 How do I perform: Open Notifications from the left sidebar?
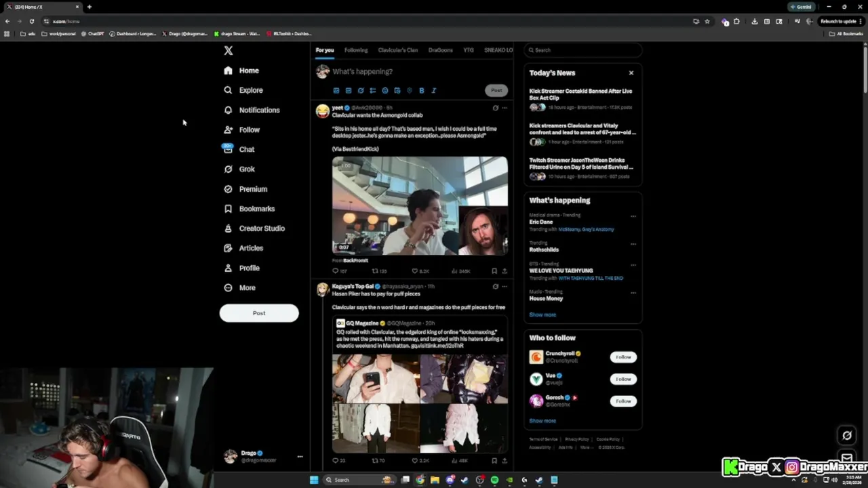[252, 110]
